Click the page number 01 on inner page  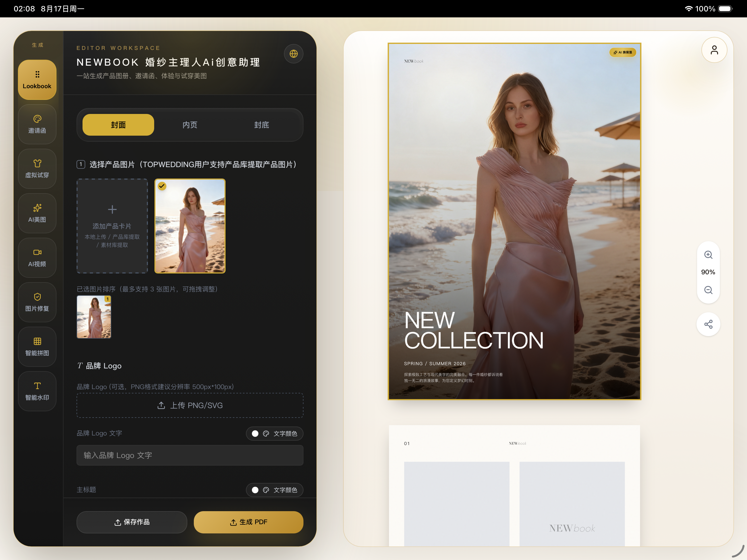407,444
